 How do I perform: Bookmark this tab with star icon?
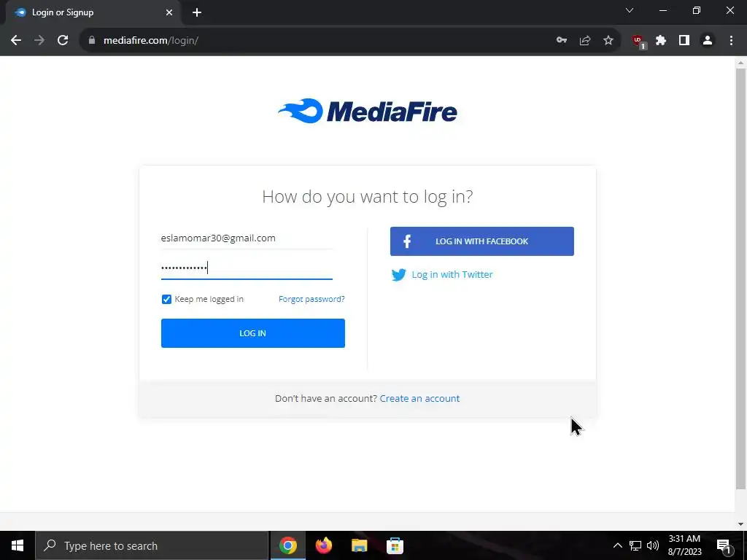pos(608,41)
